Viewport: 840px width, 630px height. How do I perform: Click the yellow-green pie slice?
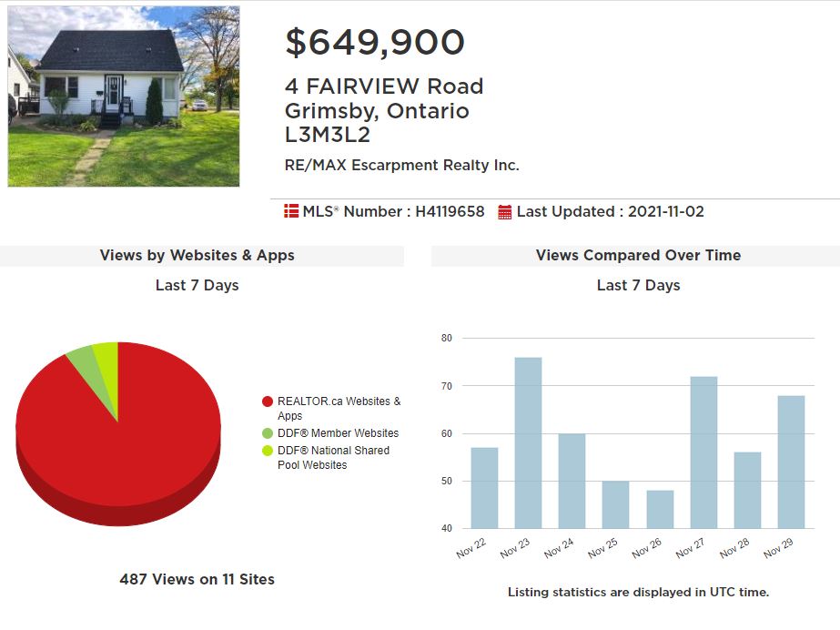[108, 364]
